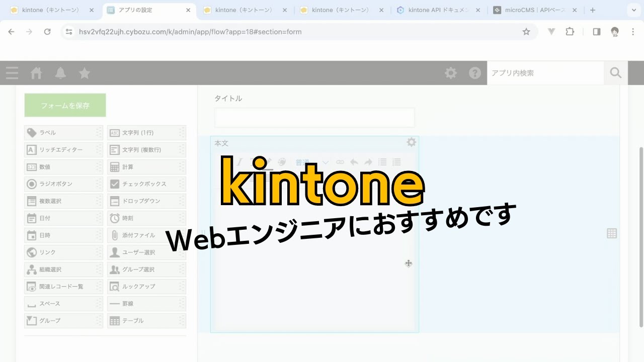Select the 文字列 (複数行) field icon
644x362 pixels.
(x=115, y=150)
